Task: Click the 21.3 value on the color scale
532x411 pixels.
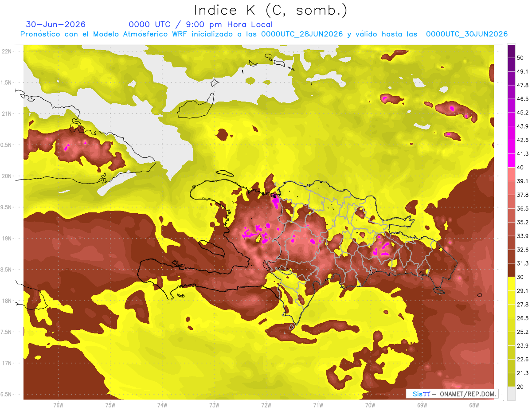Action: (522, 373)
